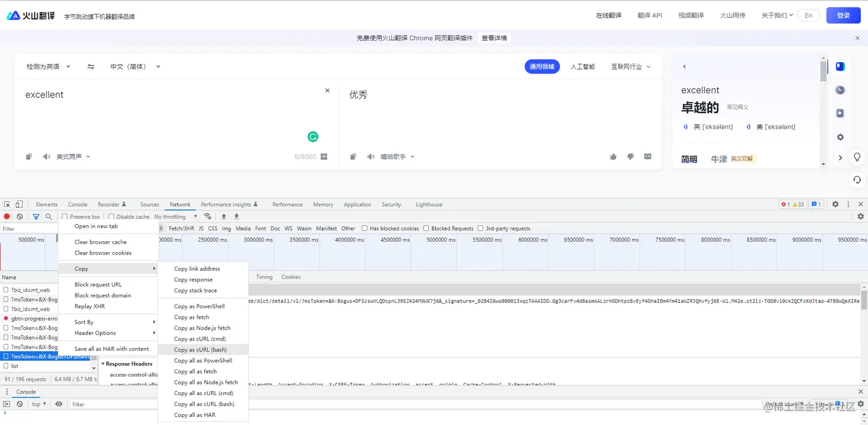Clear the source text with the X
This screenshot has height=425, width=868.
click(328, 91)
